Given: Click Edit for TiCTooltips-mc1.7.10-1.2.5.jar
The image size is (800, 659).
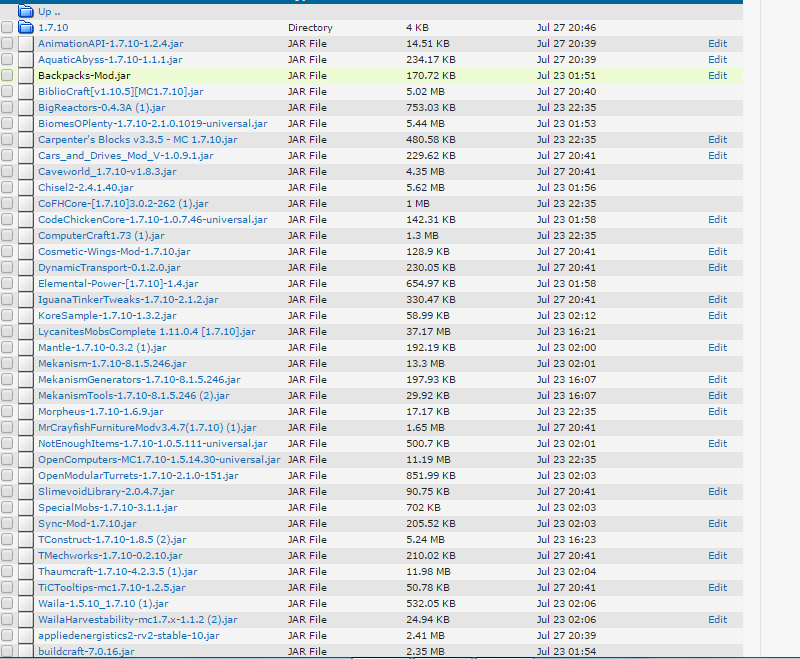Looking at the screenshot, I should [x=717, y=588].
